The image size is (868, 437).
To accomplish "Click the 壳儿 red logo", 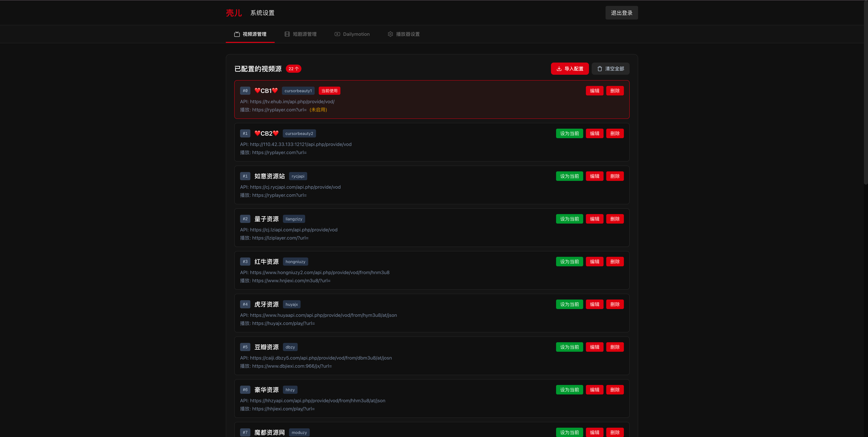I will pyautogui.click(x=233, y=13).
